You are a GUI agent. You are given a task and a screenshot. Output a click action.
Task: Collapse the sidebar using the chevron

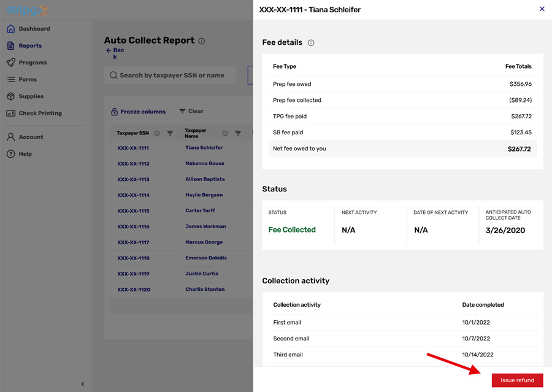[82, 383]
